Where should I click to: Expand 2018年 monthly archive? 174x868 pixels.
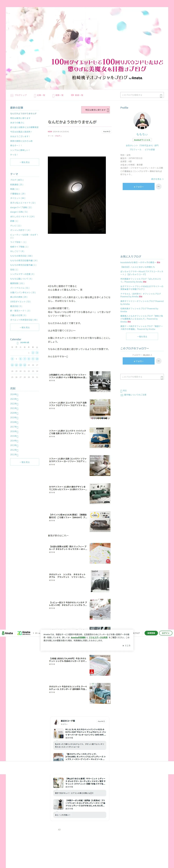[x=14, y=422]
